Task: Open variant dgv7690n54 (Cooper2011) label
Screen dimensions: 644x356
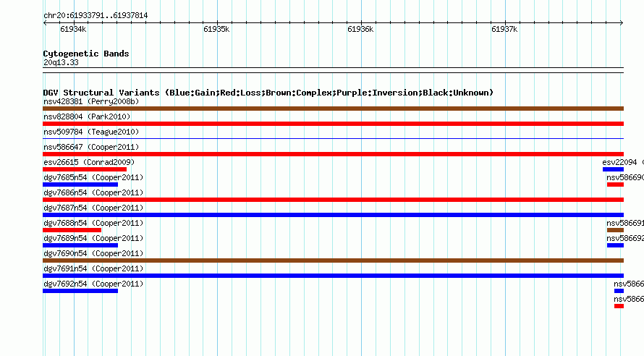Action: click(93, 253)
